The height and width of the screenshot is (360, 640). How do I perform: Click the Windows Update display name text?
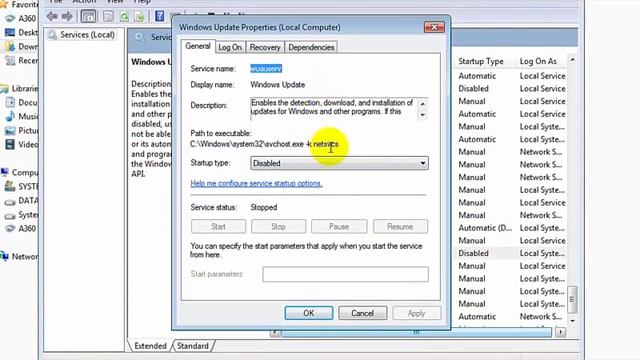click(x=278, y=85)
